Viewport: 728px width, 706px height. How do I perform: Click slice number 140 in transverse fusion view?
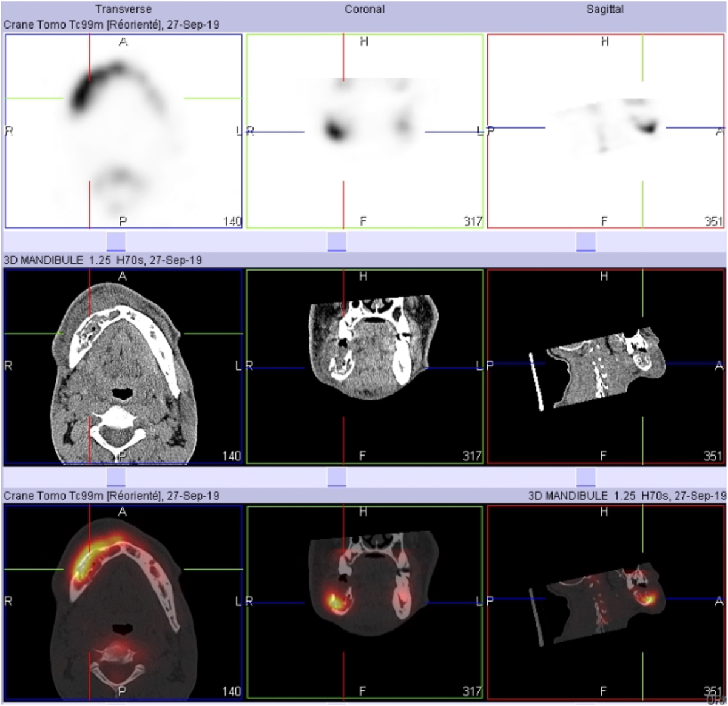(x=232, y=691)
